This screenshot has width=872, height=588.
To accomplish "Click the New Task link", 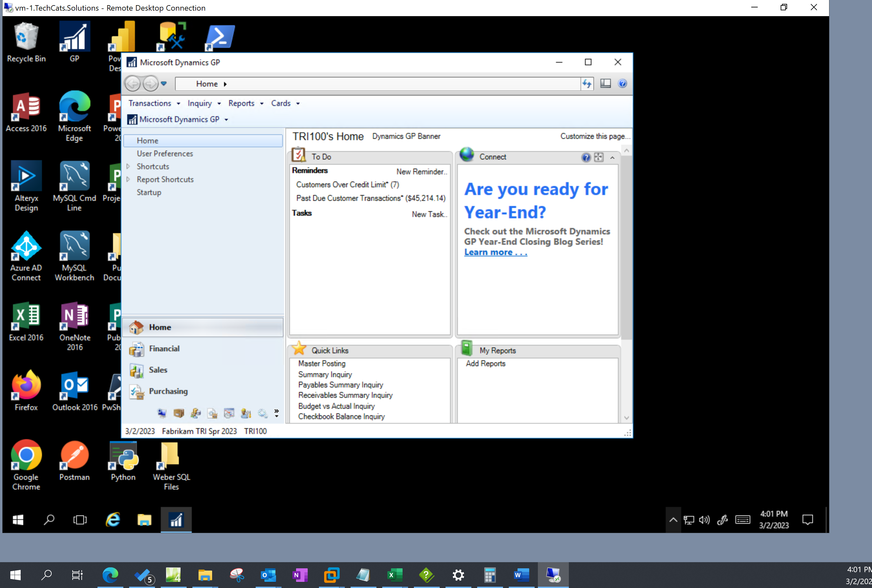I will (x=429, y=214).
